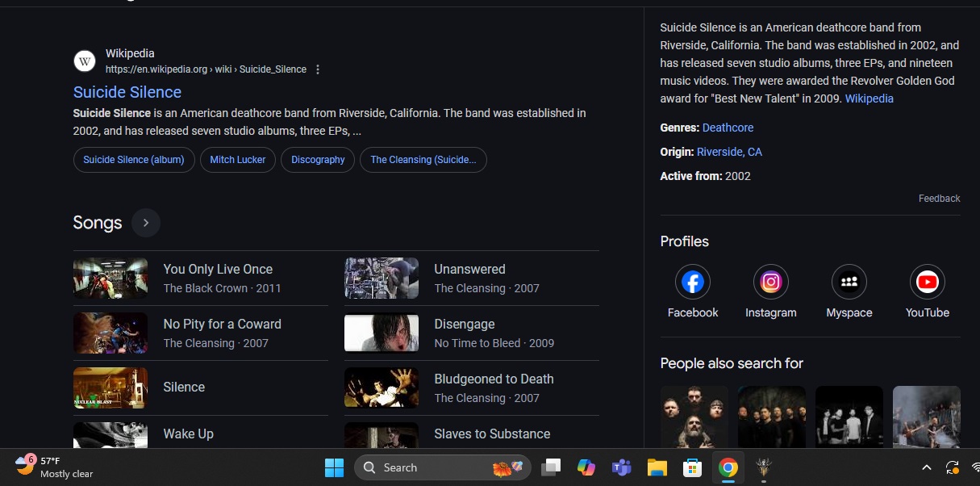Open the weather widget showing 57°F
980x486 pixels.
[54, 467]
